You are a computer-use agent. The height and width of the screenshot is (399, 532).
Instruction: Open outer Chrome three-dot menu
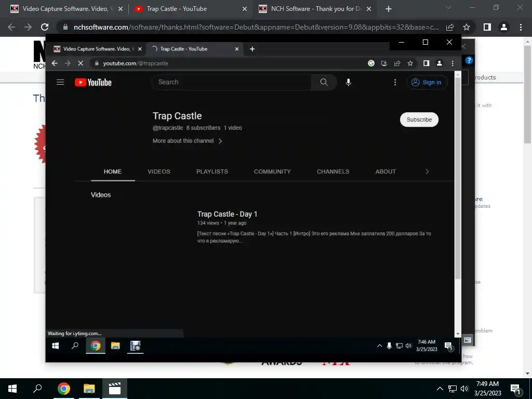pos(521,27)
